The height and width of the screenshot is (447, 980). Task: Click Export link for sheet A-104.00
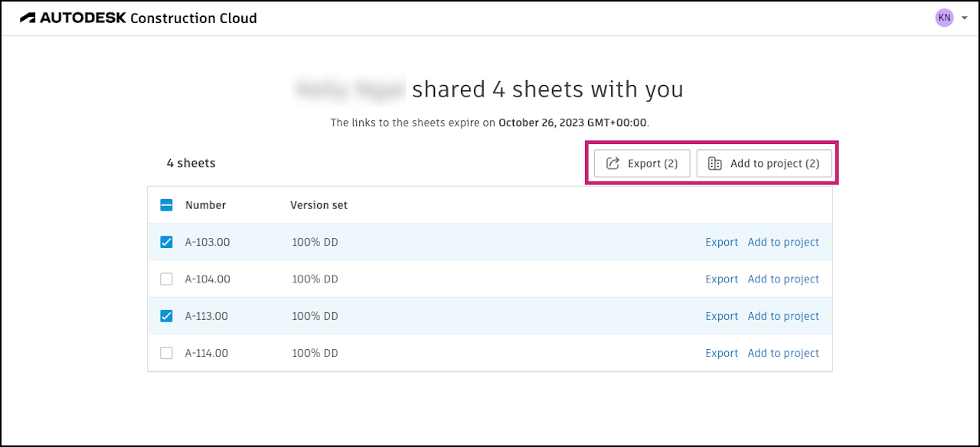coord(721,279)
